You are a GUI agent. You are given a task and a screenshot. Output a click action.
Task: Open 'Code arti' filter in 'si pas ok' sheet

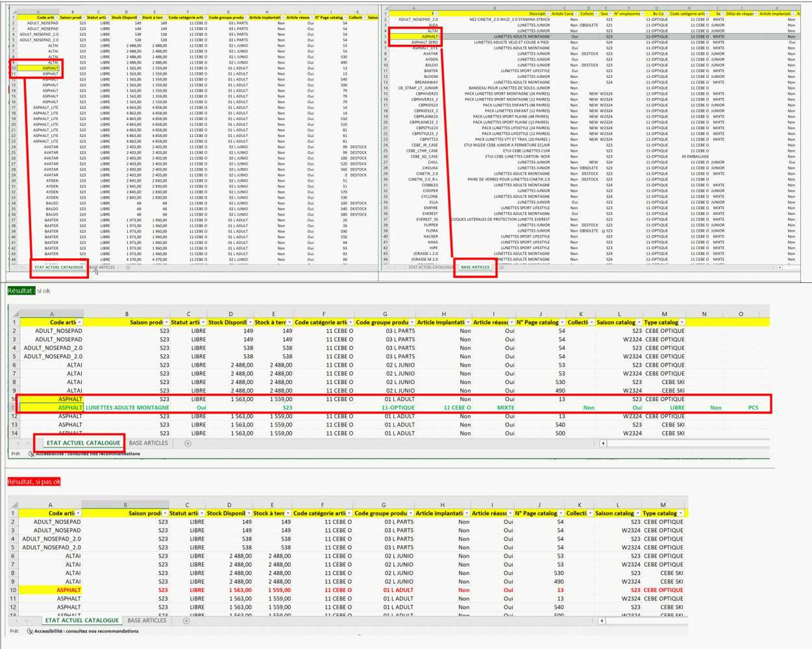coord(79,513)
